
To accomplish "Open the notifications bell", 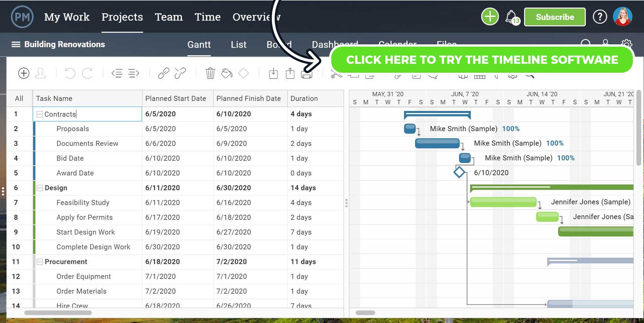I will click(512, 17).
